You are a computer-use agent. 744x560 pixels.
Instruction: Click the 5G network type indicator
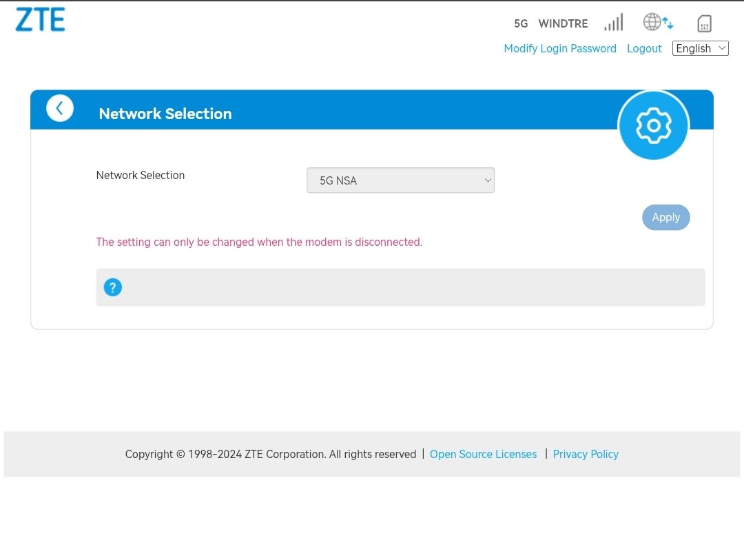[521, 23]
